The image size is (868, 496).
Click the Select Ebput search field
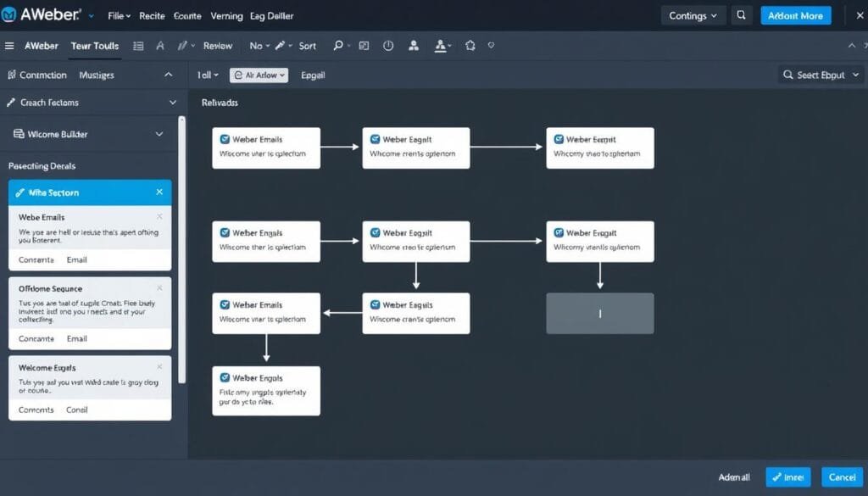coord(818,75)
